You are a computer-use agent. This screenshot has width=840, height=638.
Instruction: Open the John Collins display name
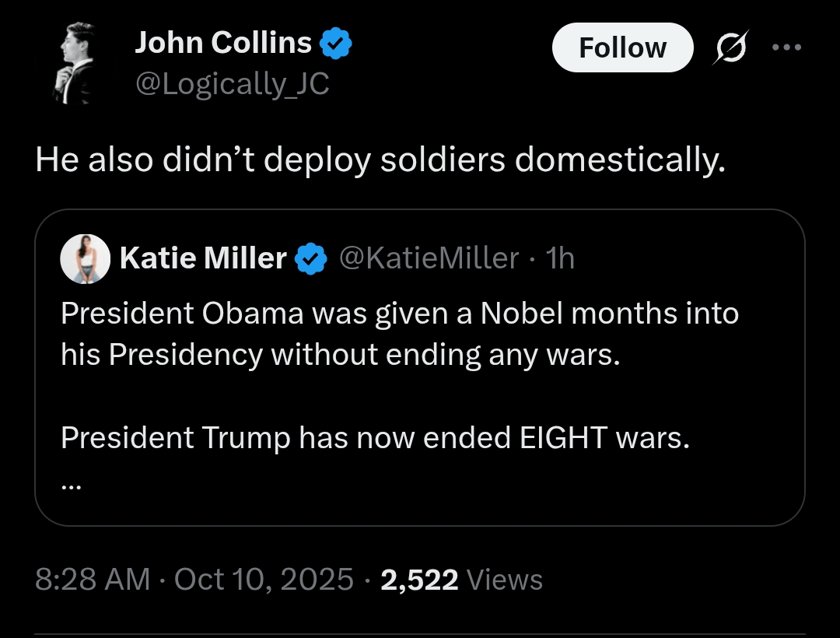tap(223, 43)
